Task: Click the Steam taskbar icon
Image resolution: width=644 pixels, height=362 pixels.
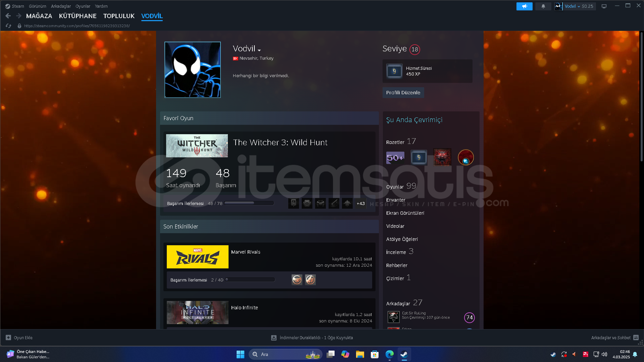Action: tap(404, 354)
